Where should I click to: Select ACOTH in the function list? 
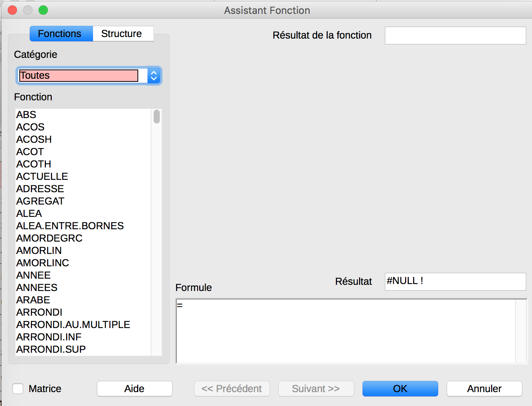pos(83,164)
